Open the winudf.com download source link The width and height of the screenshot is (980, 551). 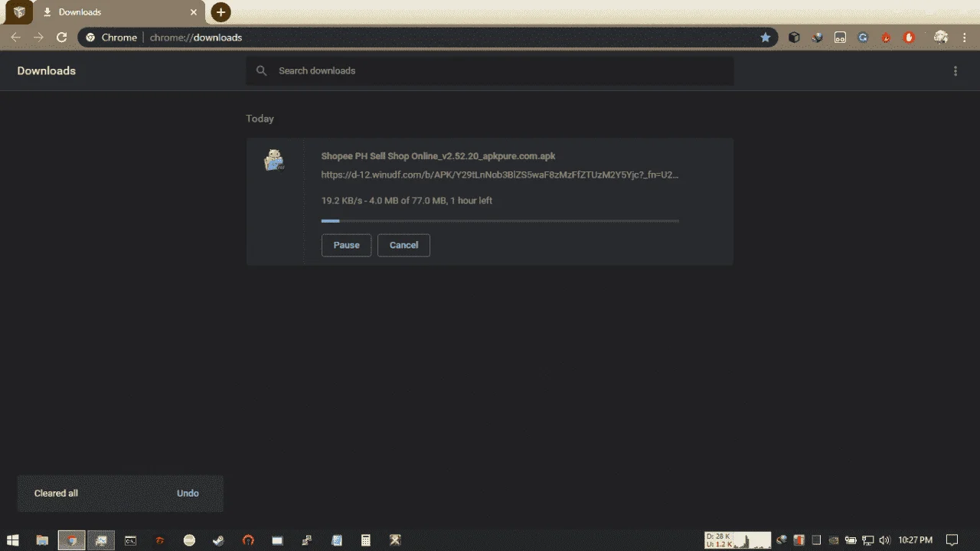(x=500, y=174)
